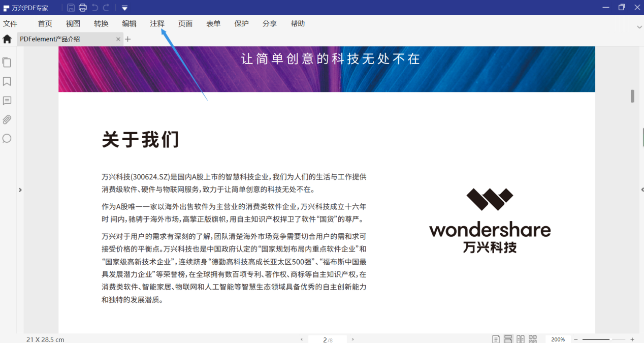Open the quick access toolbar dropdown arrow
The image size is (644, 343).
point(124,8)
